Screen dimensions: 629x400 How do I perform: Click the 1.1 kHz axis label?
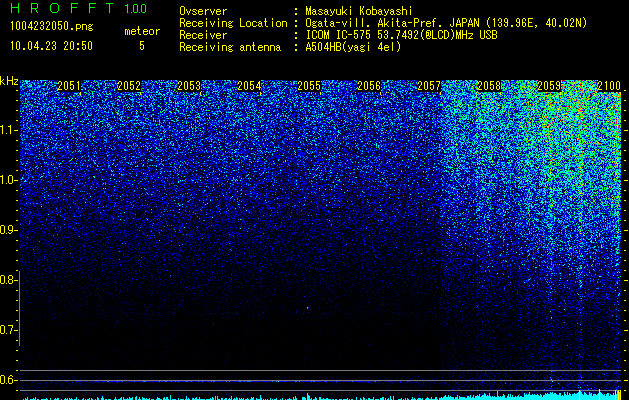[8, 130]
